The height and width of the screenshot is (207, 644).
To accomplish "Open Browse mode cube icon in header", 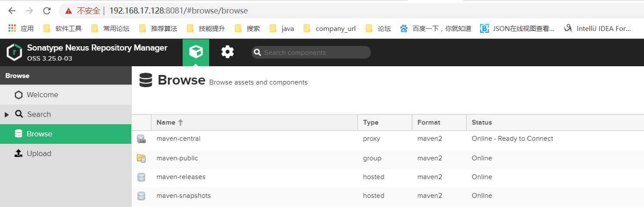I will [196, 52].
